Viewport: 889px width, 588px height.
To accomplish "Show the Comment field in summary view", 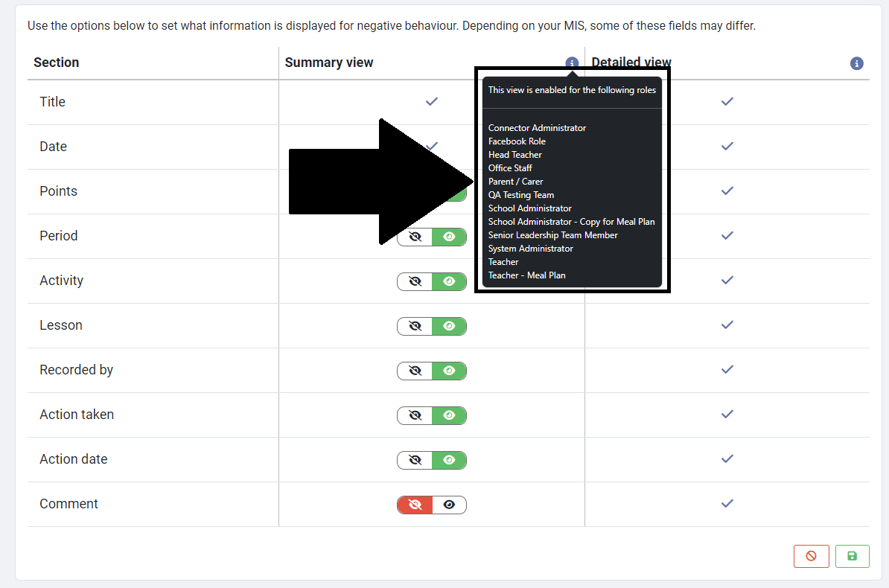I will tap(449, 505).
